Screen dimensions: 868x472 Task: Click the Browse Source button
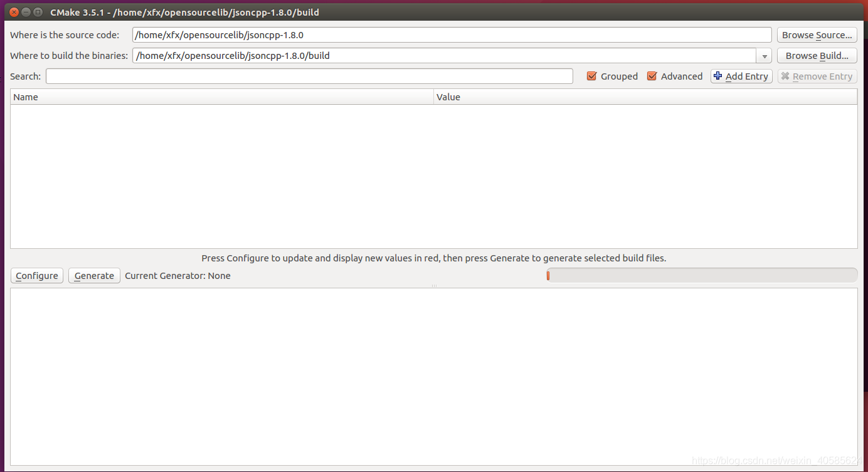pyautogui.click(x=817, y=35)
